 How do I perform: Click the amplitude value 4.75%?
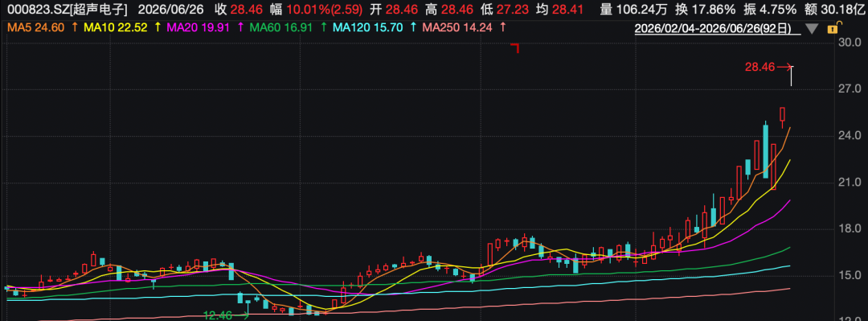point(778,10)
